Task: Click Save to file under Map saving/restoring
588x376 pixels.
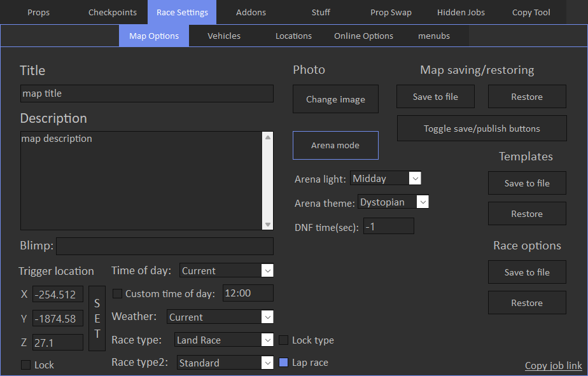Action: click(435, 96)
